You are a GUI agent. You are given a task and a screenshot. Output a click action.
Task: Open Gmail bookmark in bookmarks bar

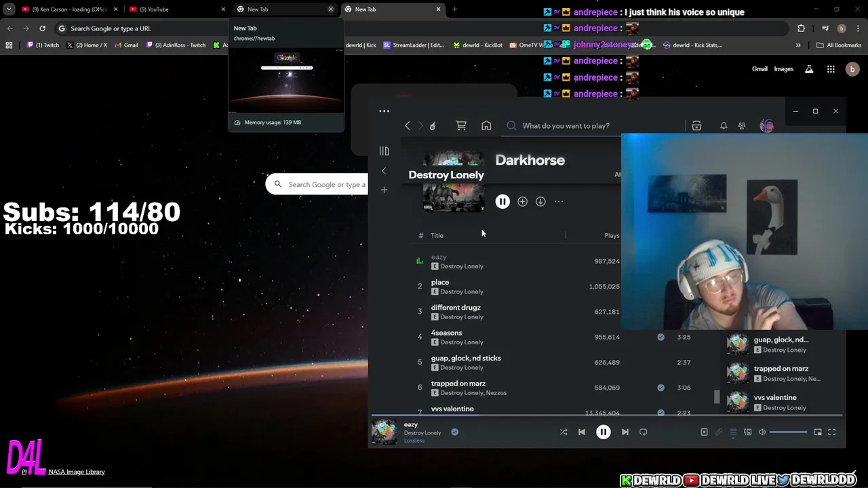126,45
